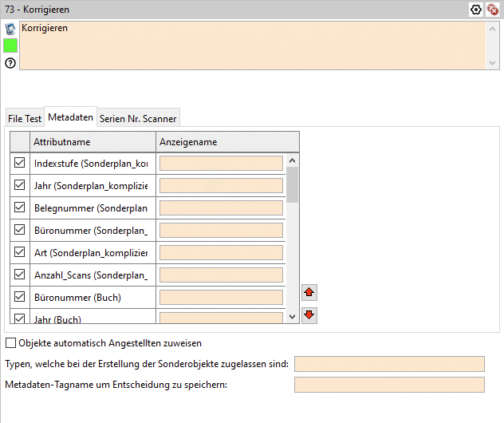Click the question mark help icon
This screenshot has height=423, width=504.
tap(10, 62)
